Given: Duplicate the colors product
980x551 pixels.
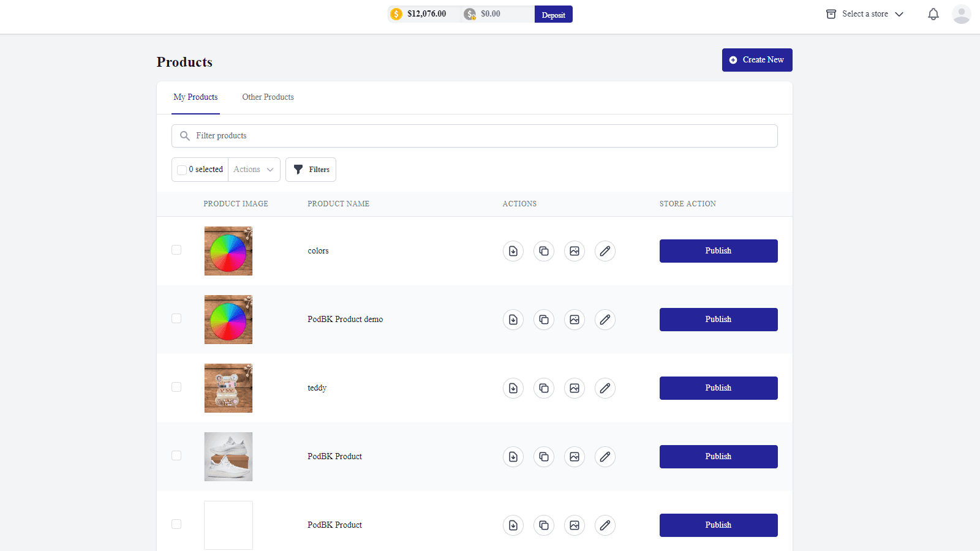Looking at the screenshot, I should point(543,251).
